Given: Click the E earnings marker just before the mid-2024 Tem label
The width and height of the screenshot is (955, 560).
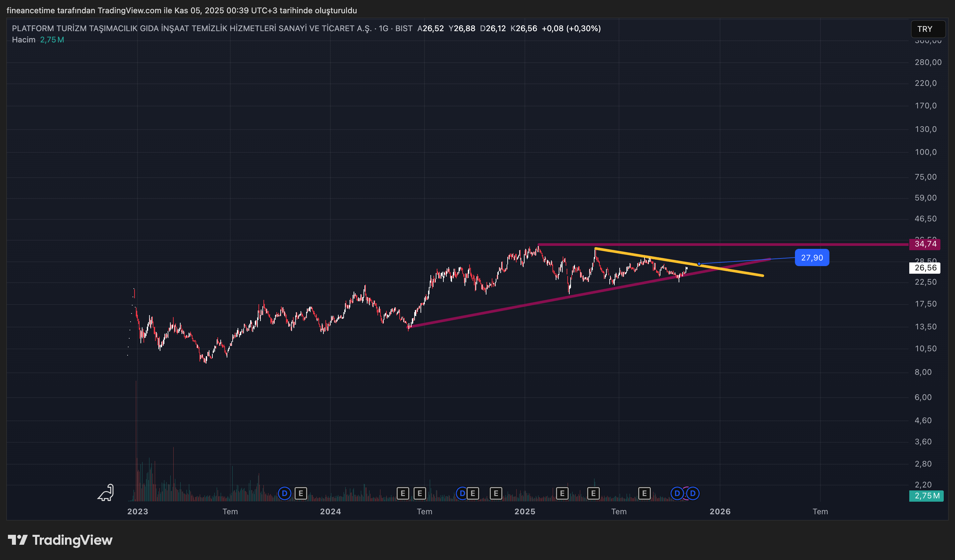Looking at the screenshot, I should [420, 493].
